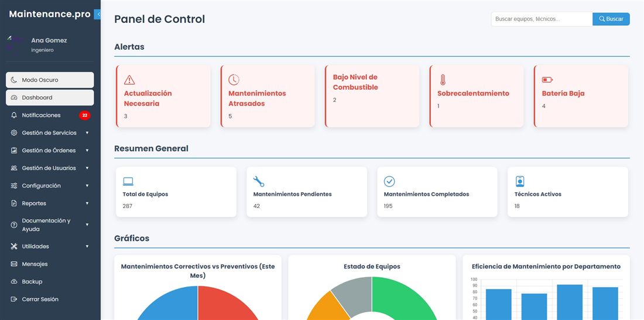Expand the Gestión de Servicios arrow
This screenshot has height=320, width=644.
(x=87, y=133)
